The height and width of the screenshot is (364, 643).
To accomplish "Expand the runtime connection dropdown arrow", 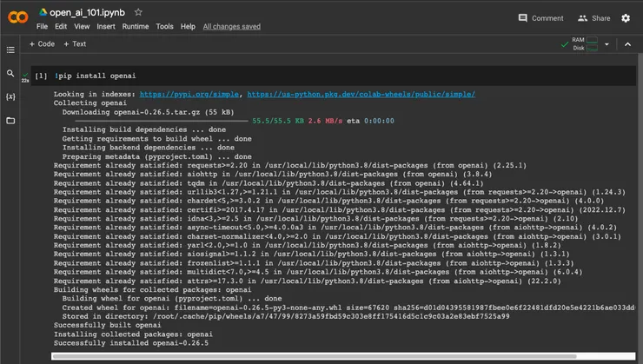I will coord(607,44).
